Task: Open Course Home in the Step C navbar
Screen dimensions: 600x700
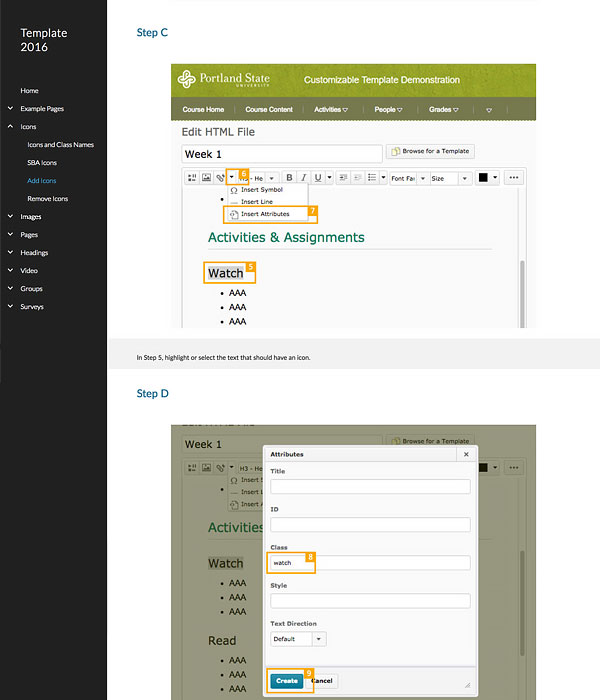Action: (203, 109)
